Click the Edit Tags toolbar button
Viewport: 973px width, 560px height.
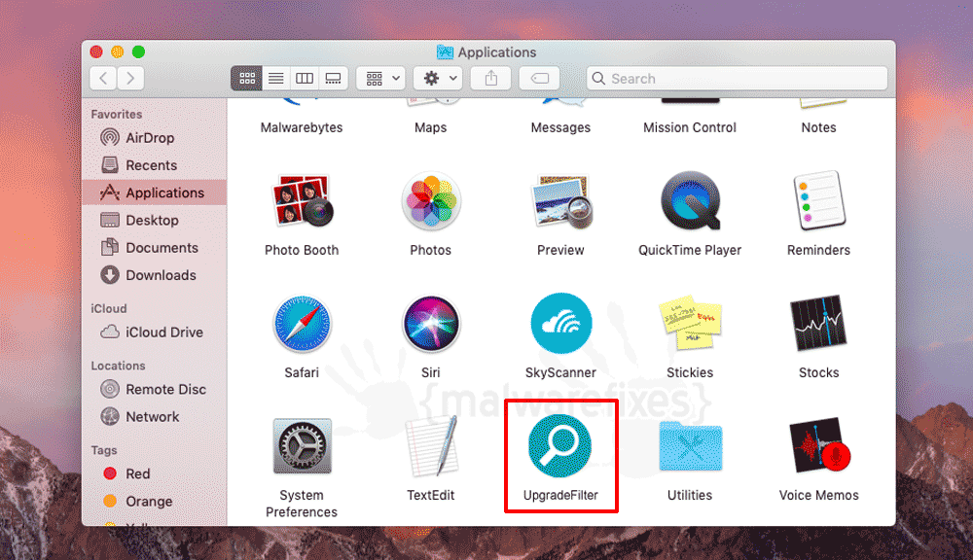pyautogui.click(x=540, y=78)
